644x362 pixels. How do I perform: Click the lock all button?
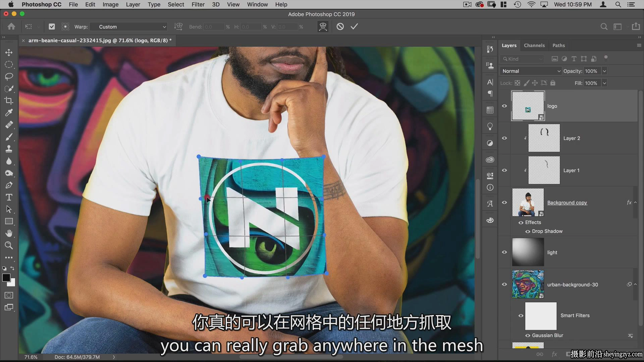point(553,83)
